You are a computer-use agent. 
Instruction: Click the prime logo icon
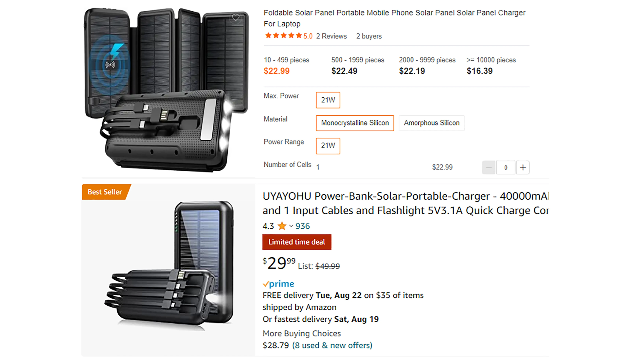click(x=278, y=284)
